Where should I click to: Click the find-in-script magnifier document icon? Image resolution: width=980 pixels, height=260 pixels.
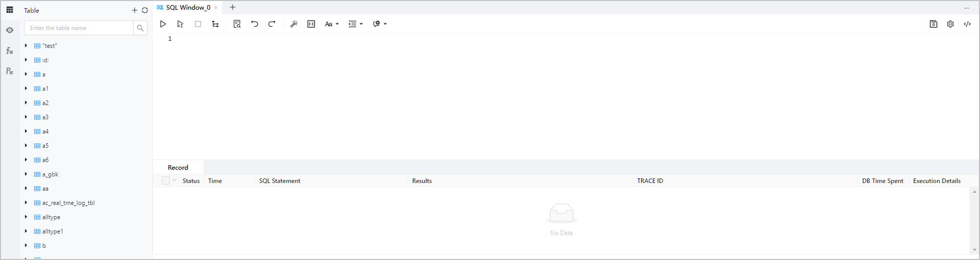coord(237,24)
